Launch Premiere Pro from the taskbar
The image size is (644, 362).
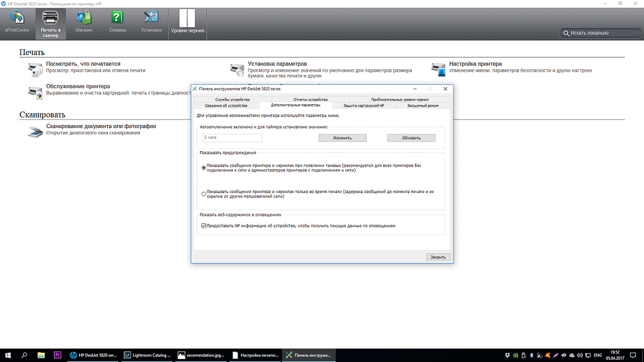(x=58, y=355)
